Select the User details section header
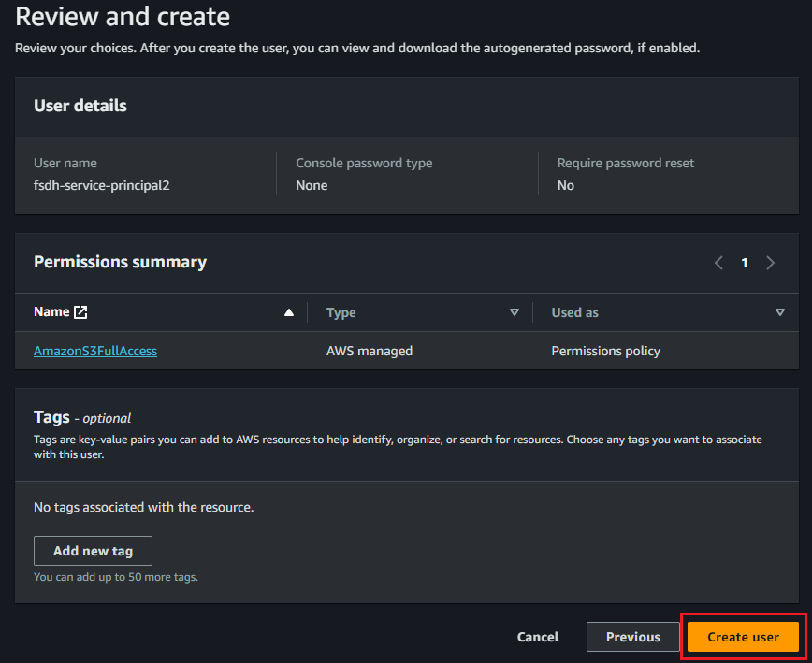Image resolution: width=812 pixels, height=663 pixels. (x=80, y=106)
